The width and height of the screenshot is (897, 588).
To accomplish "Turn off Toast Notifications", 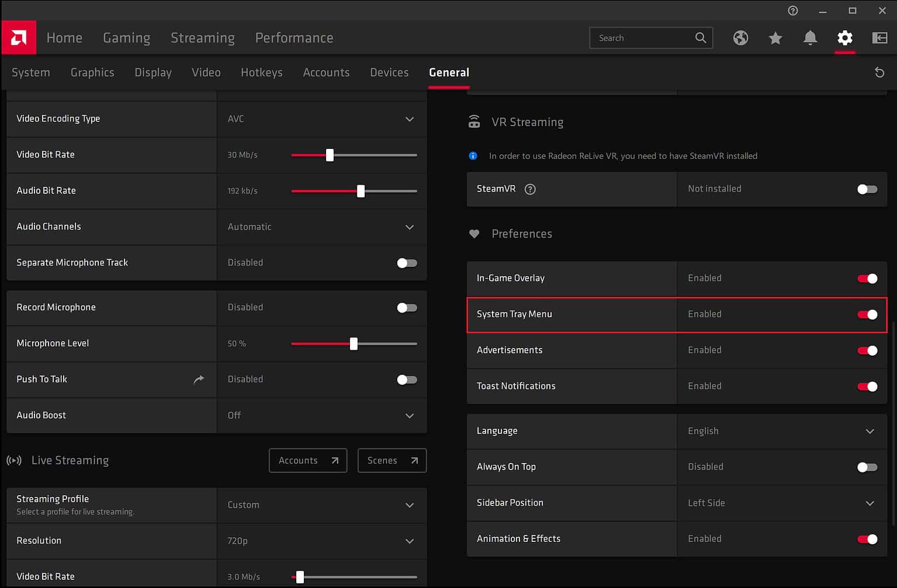I will point(867,386).
